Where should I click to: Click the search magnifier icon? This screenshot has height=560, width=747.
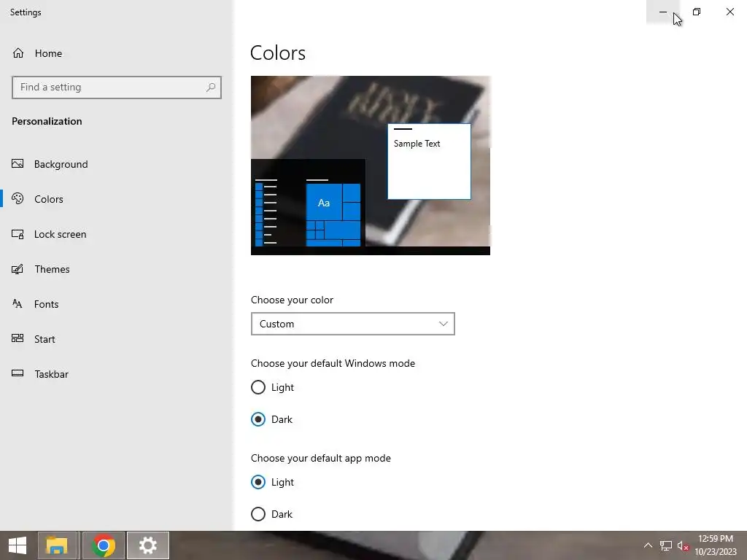point(211,87)
